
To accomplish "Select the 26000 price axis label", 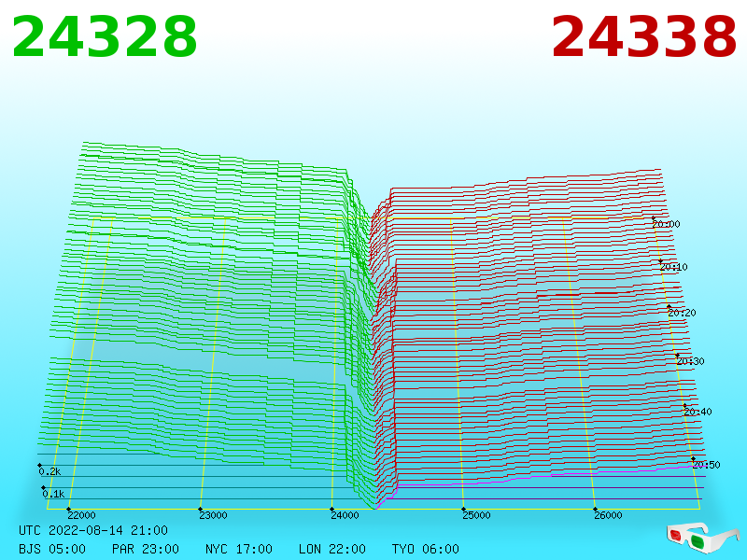I will click(x=608, y=515).
